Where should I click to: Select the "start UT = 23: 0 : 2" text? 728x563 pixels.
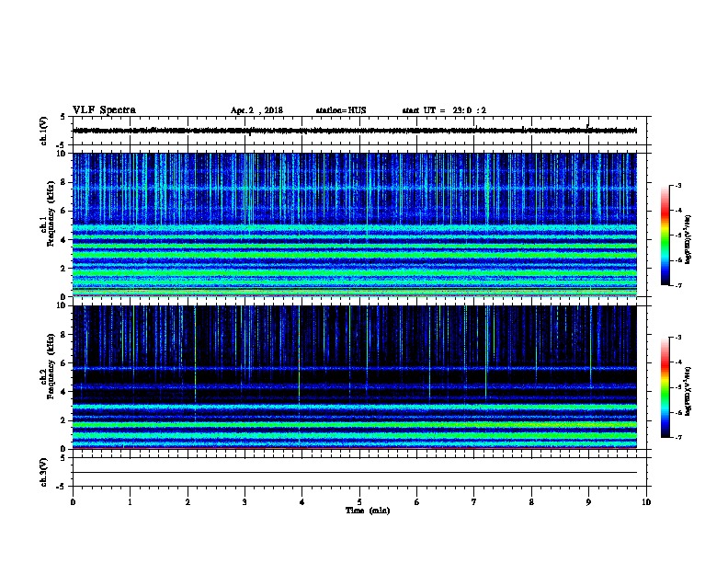444,110
